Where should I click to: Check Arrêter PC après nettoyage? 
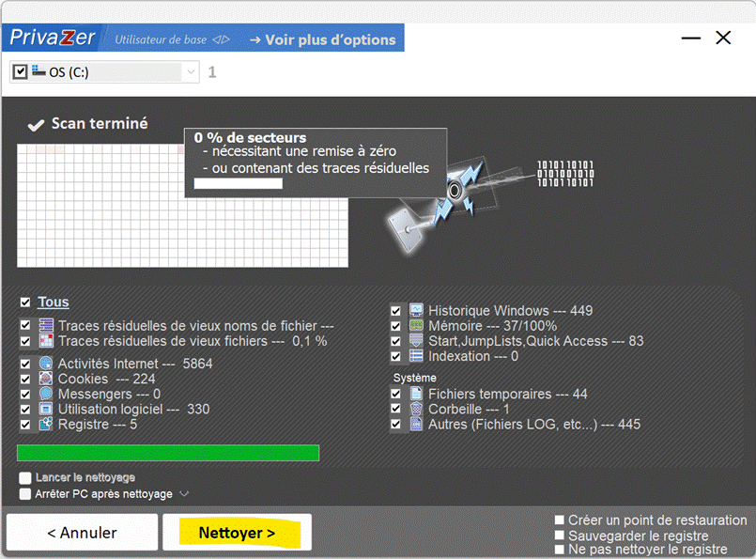(x=25, y=494)
